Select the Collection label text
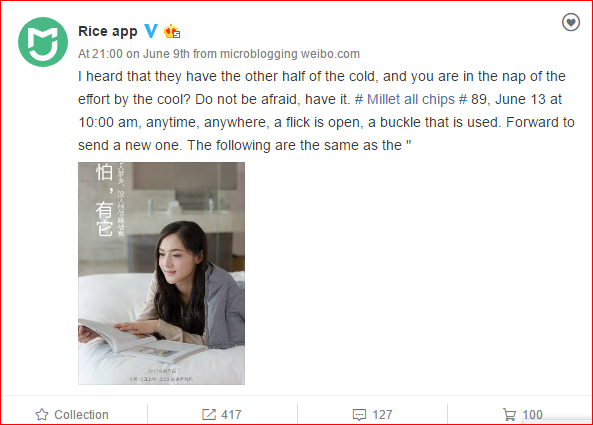 point(81,415)
